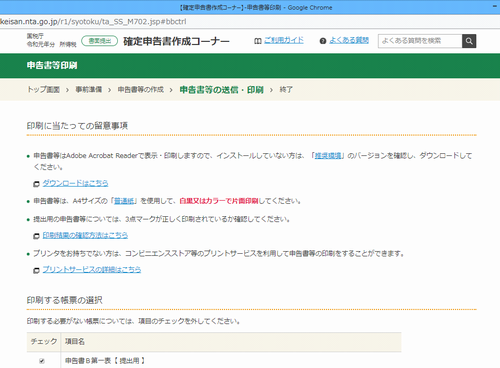This screenshot has height=368, width=500.
Task: Select 申告書等の送信・印刷 breadcrumb step
Action: click(222, 90)
